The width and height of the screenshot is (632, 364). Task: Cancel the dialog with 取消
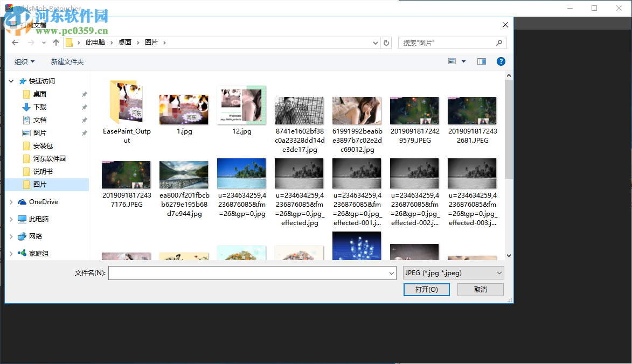(x=480, y=289)
